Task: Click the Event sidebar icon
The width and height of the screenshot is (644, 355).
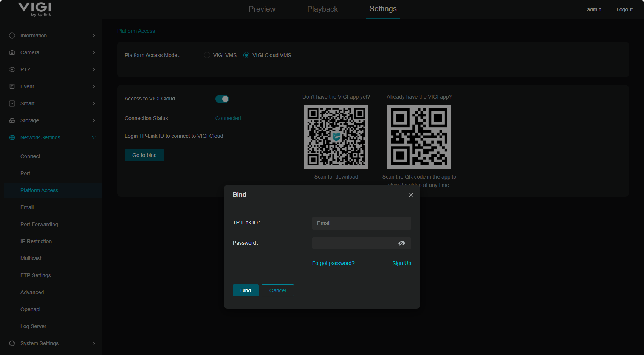Action: [x=12, y=86]
